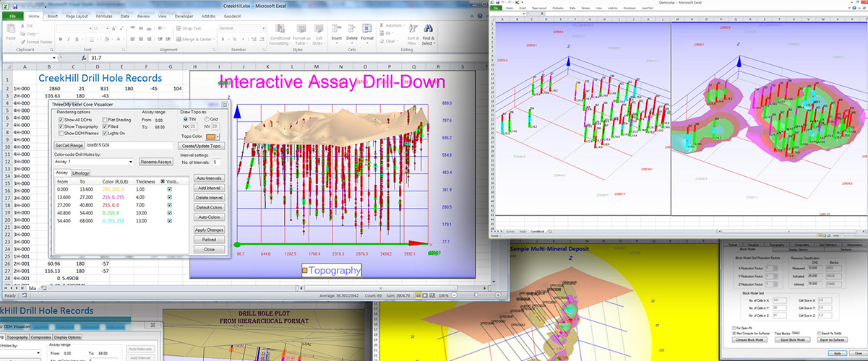The width and height of the screenshot is (868, 361).
Task: Enable the Show DDH Names checkbox
Action: 61,133
